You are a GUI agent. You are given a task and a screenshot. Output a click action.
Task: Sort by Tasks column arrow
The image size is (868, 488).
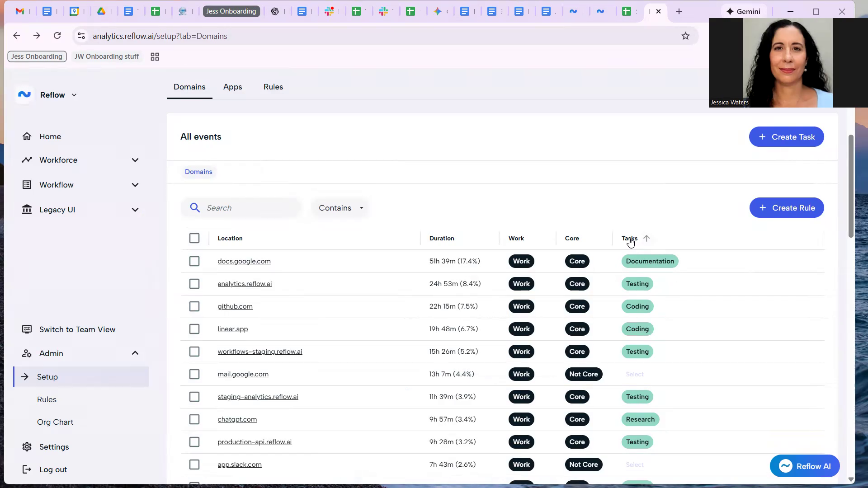[646, 238]
